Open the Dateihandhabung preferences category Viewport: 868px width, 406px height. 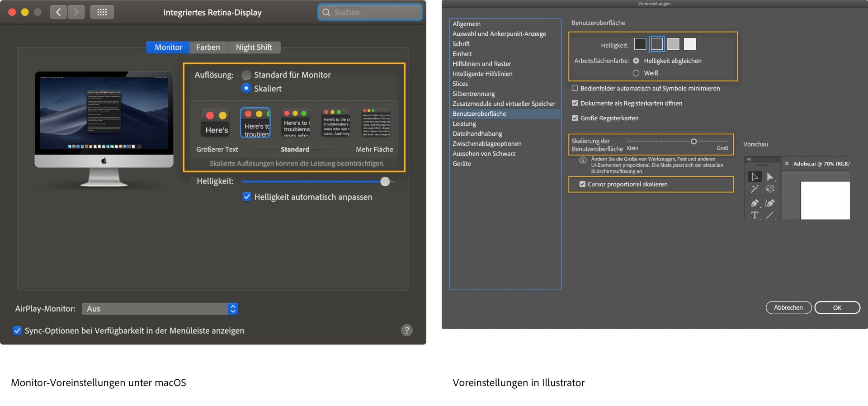(505, 134)
